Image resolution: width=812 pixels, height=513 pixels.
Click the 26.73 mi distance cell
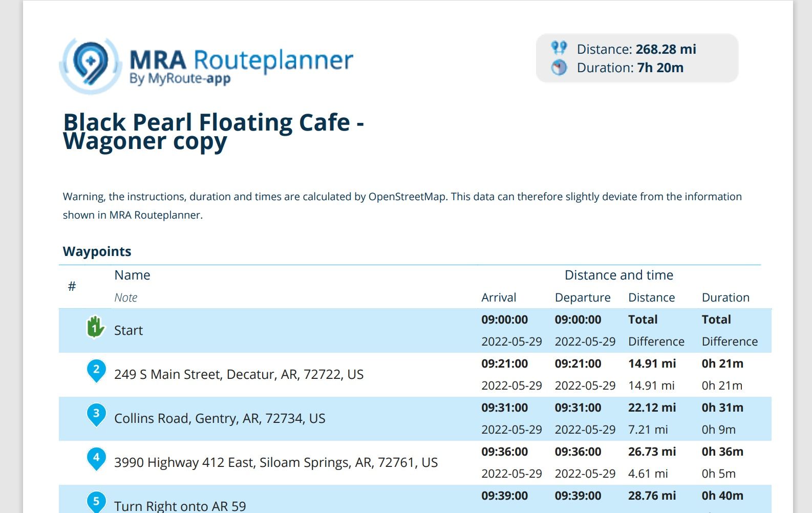(652, 452)
